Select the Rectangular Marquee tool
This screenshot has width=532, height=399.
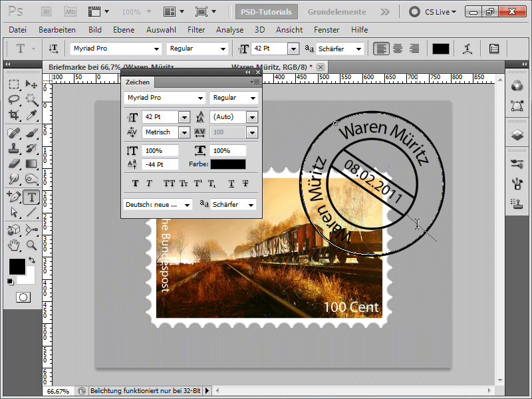point(14,84)
